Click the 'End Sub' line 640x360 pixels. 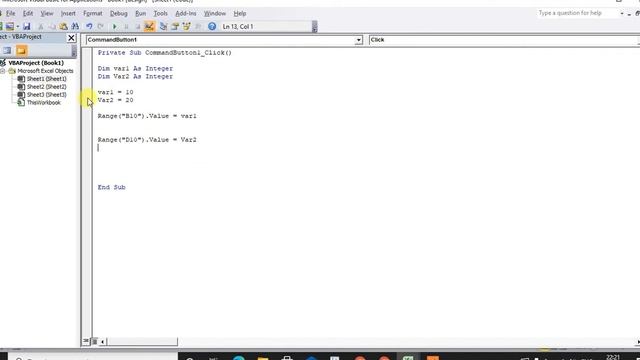click(111, 187)
